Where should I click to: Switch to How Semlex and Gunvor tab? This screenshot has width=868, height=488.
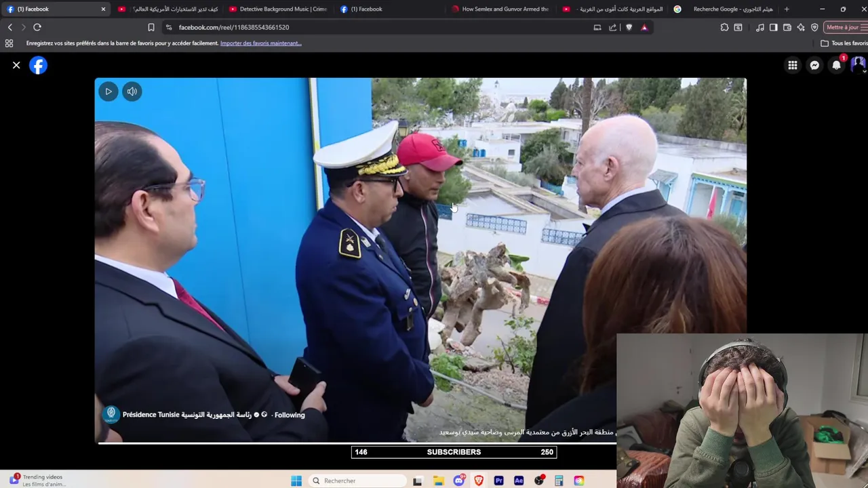point(500,9)
